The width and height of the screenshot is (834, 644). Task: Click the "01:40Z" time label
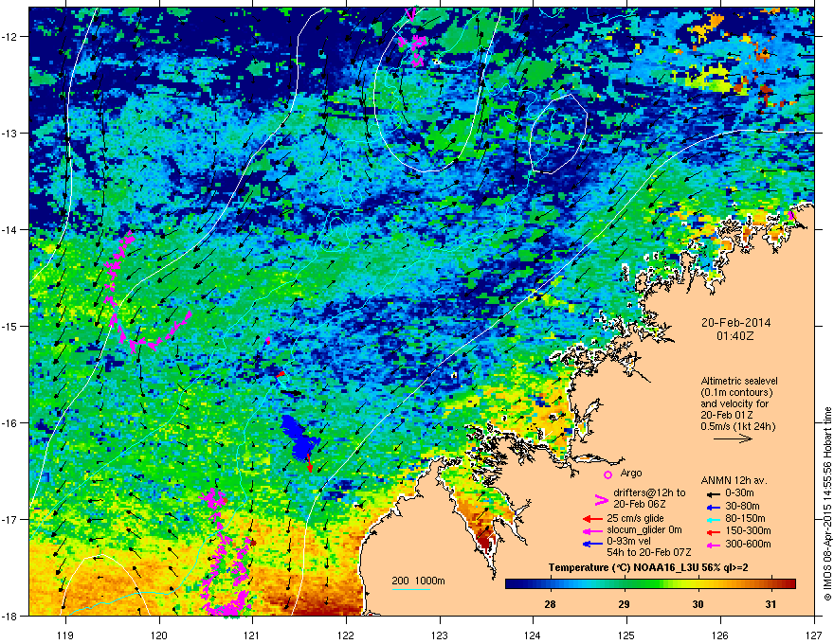click(735, 336)
